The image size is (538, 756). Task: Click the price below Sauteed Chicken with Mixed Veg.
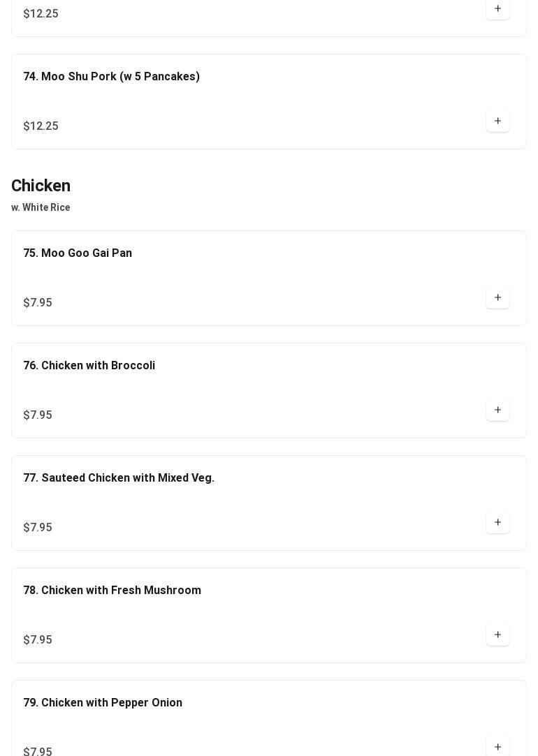(x=38, y=528)
